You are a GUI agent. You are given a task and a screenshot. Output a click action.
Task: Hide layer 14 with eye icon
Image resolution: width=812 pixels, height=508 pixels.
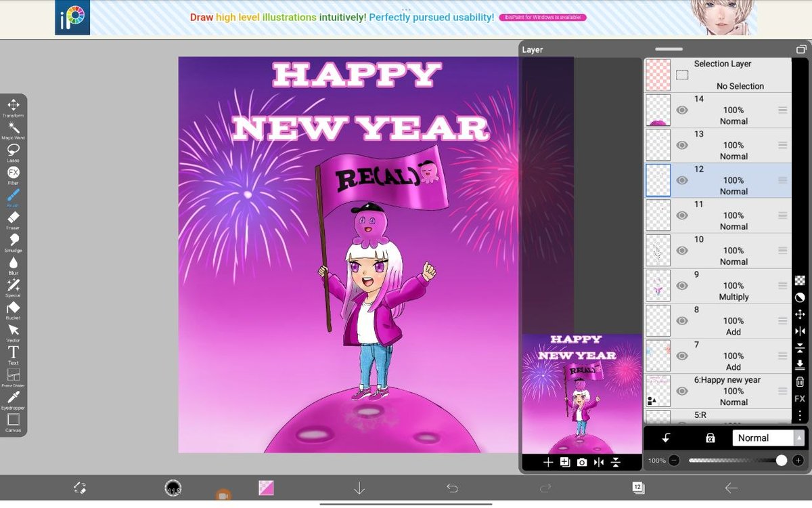tap(682, 110)
